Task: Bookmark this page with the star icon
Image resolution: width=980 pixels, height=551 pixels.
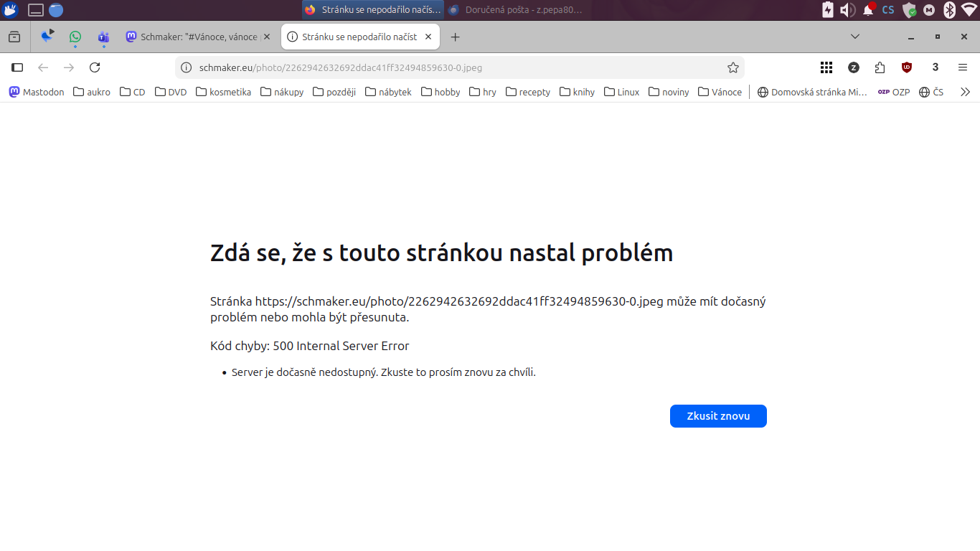Action: 732,67
